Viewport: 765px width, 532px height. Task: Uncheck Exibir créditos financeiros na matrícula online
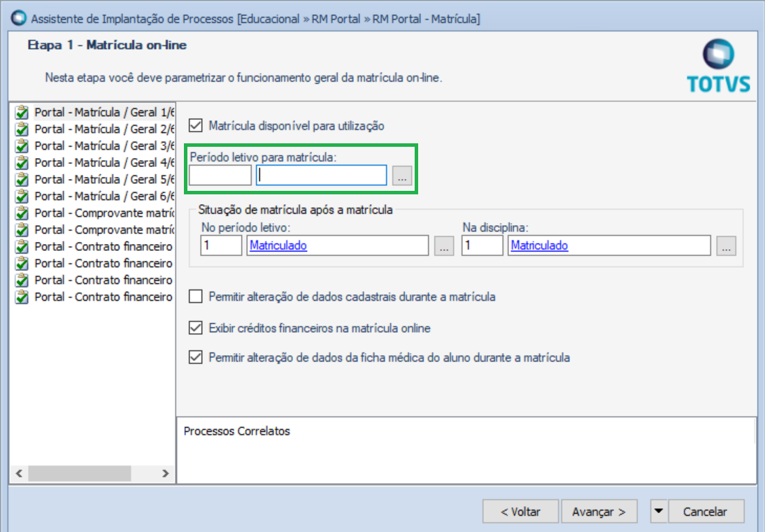(196, 328)
